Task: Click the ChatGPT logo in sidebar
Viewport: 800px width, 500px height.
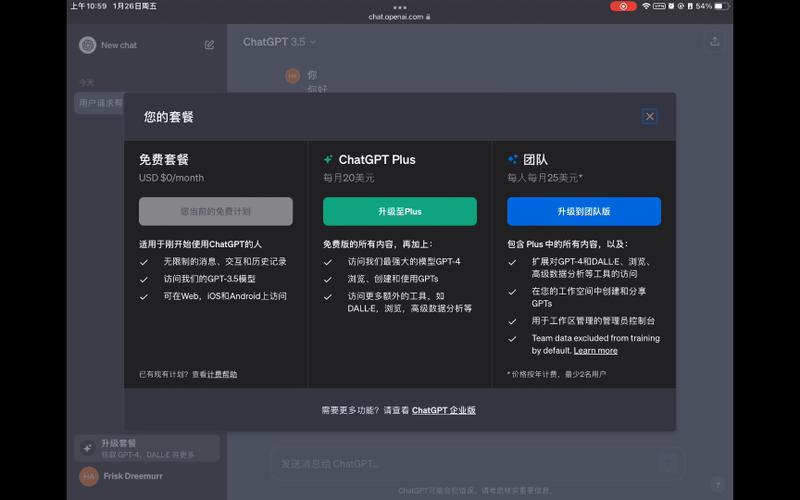Action: (88, 45)
